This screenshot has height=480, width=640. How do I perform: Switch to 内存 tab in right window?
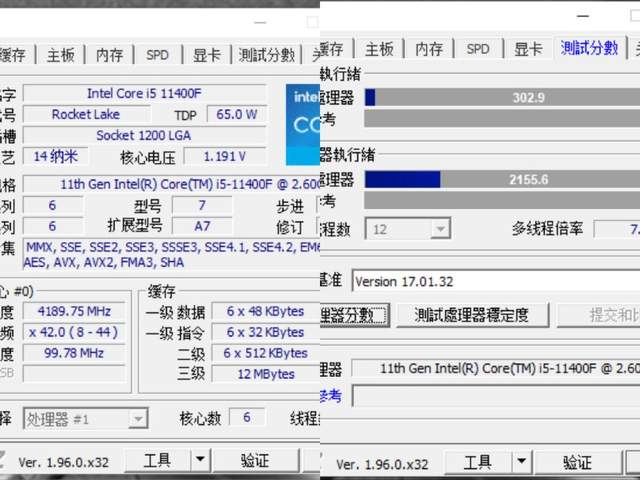coord(429,49)
